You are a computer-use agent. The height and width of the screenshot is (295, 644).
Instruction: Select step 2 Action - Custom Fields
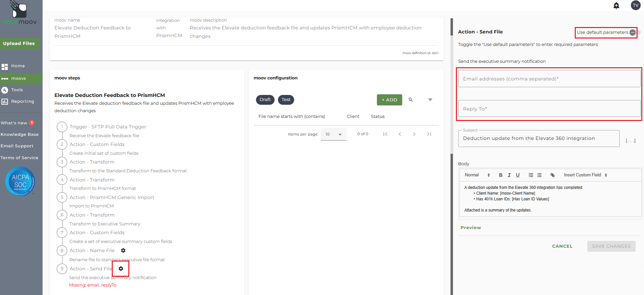click(x=97, y=145)
